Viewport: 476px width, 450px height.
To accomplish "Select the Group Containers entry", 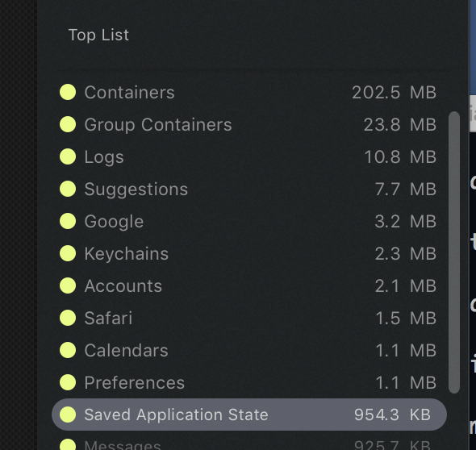I will pyautogui.click(x=249, y=124).
